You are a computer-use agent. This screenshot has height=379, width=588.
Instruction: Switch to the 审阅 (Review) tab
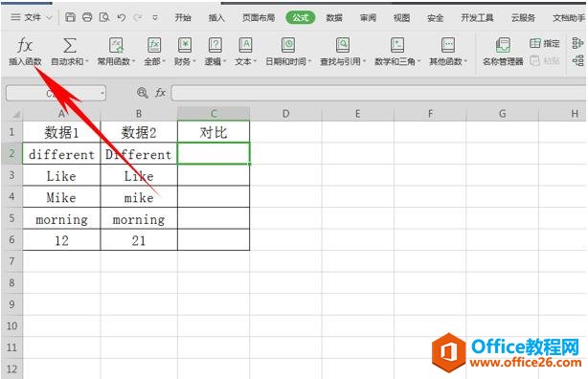[x=368, y=17]
